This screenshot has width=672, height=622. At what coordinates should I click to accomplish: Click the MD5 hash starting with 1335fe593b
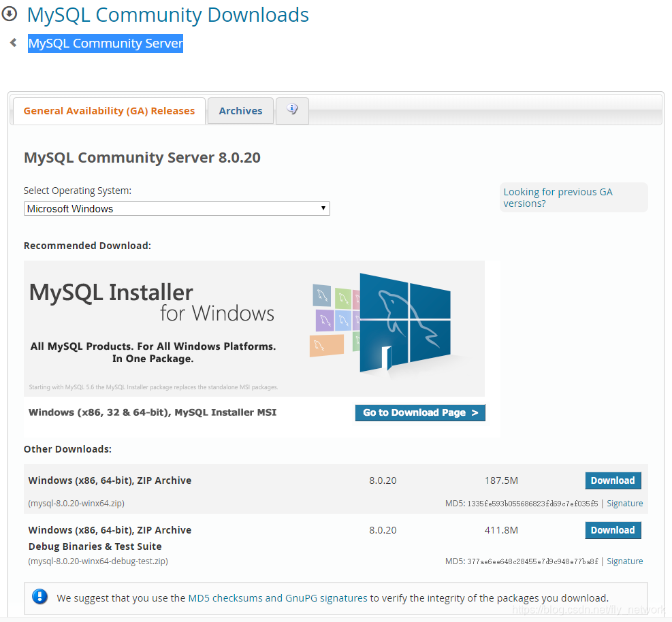pyautogui.click(x=532, y=504)
